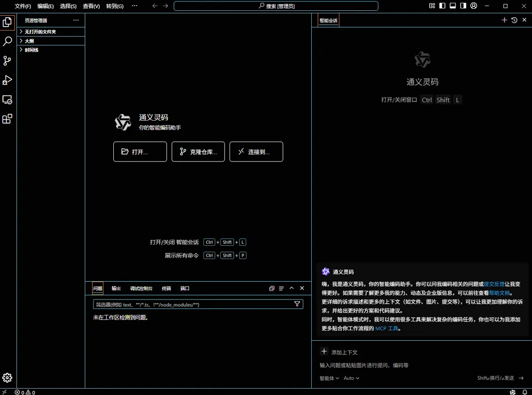Switch to the 端口 tab
Screen dimensions: 532x395
[185, 289]
